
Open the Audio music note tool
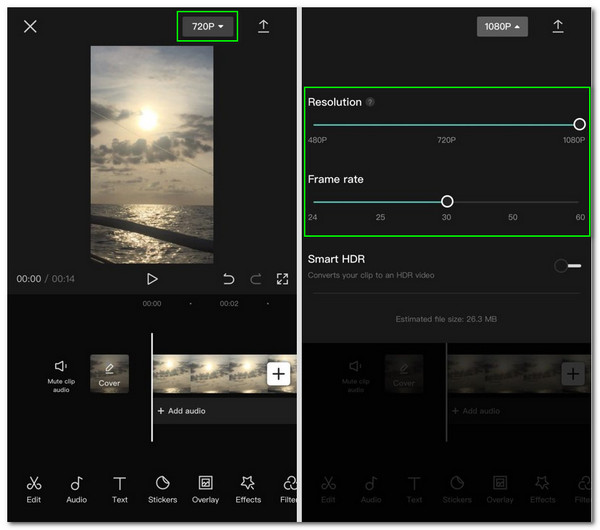tap(76, 488)
